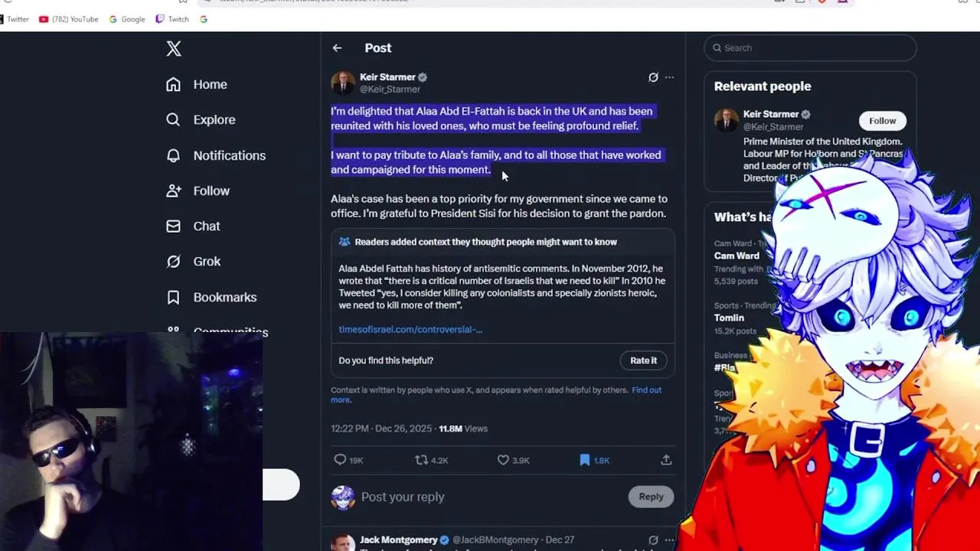Open the Twitter bookmark in browser bar
This screenshot has width=980, height=551.
click(14, 19)
